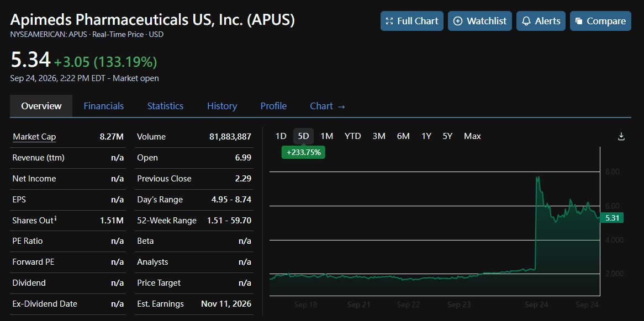Open the Profile tab
Image resolution: width=644 pixels, height=321 pixels.
tap(273, 106)
